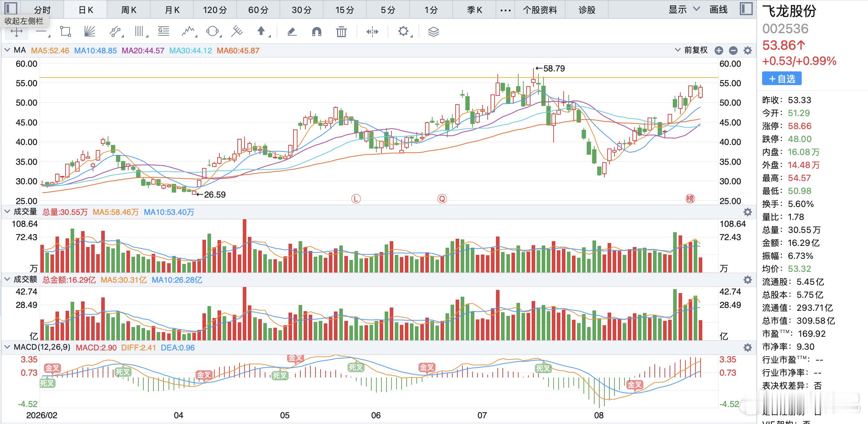Select the rectangle drawing tool
This screenshot has width=868, height=424.
pyautogui.click(x=66, y=32)
